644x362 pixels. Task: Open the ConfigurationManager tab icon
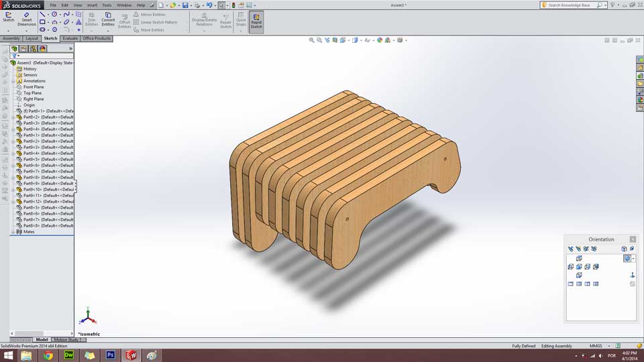pos(34,49)
